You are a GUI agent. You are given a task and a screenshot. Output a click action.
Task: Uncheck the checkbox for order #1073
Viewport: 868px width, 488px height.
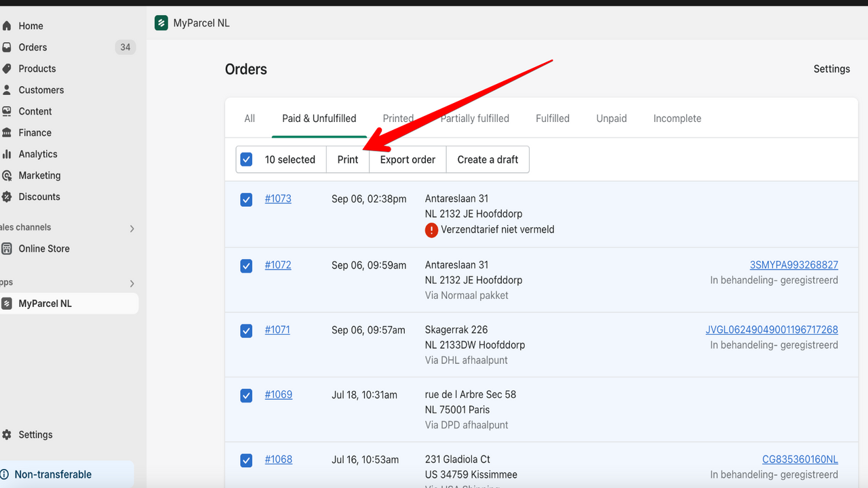pyautogui.click(x=246, y=199)
